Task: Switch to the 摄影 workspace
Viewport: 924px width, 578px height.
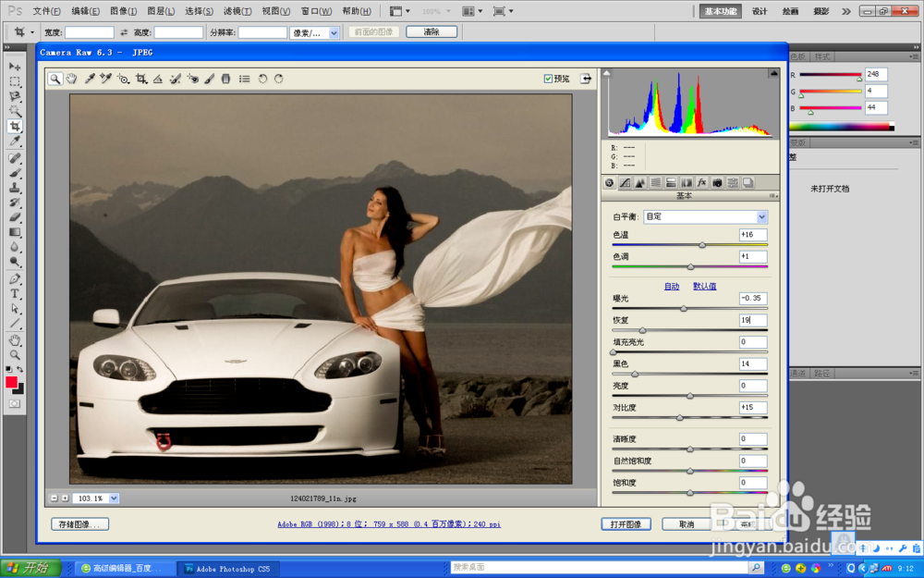Action: 821,11
